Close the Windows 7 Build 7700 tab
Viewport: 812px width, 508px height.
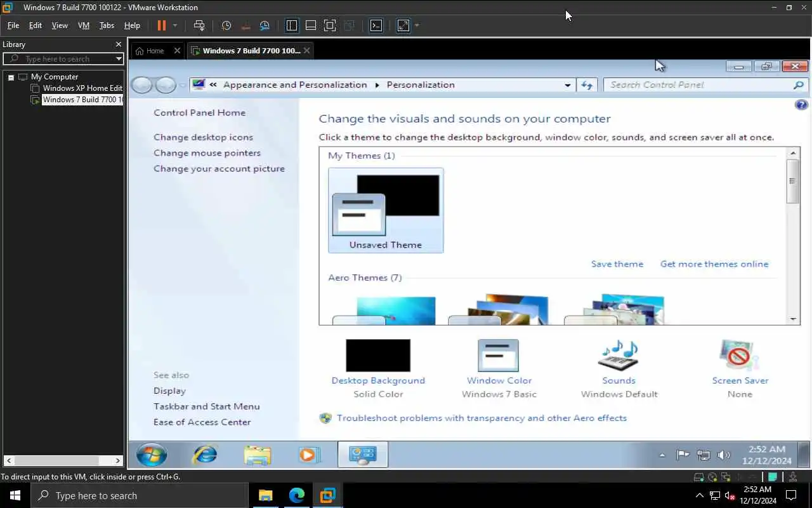(x=307, y=51)
